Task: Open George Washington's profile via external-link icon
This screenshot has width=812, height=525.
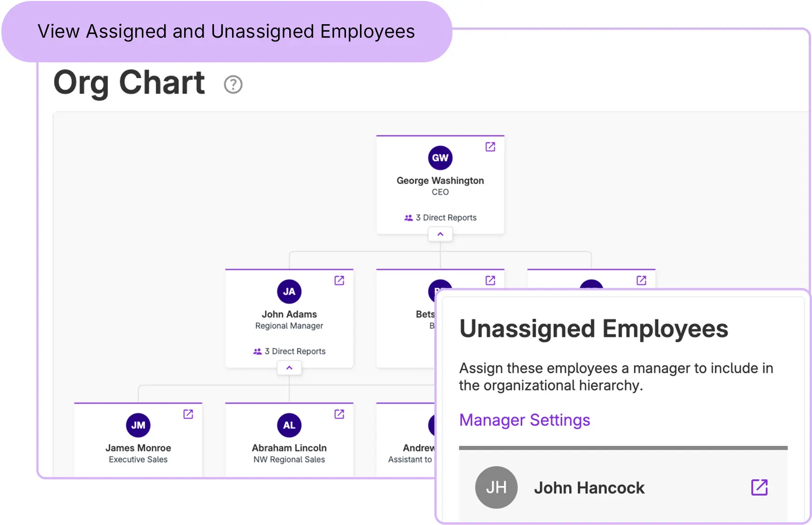Action: (x=490, y=147)
